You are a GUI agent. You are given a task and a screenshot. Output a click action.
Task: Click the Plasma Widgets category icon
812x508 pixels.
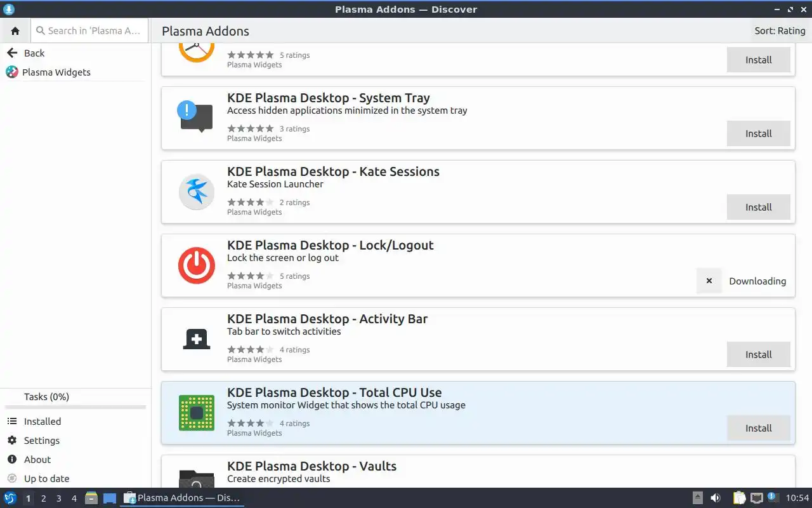coord(12,72)
